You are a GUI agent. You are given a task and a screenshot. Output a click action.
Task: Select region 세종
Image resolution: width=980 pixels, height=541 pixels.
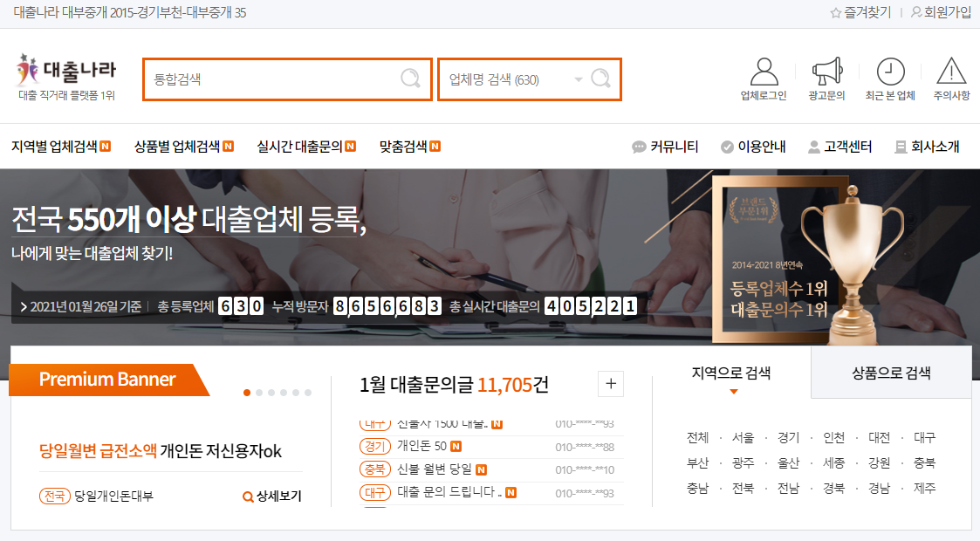click(x=833, y=463)
